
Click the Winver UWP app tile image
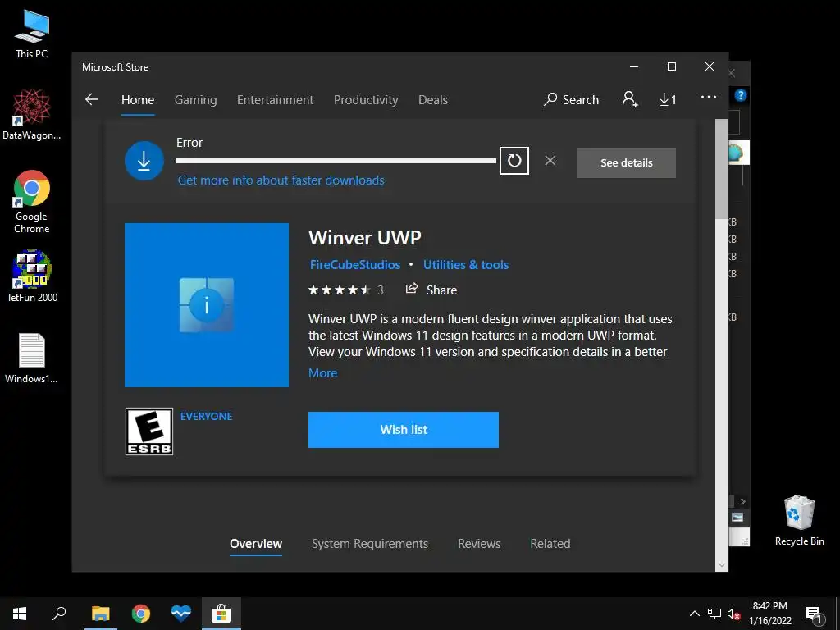[207, 305]
